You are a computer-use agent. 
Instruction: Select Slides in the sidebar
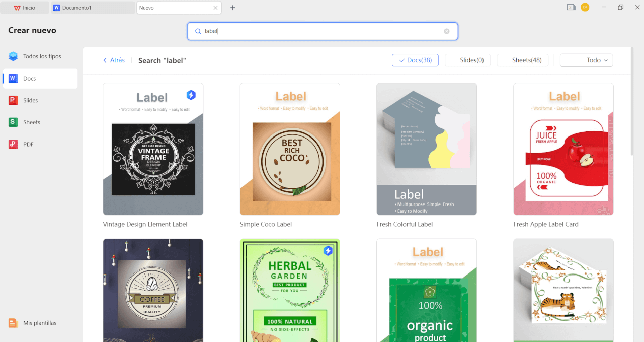point(40,100)
